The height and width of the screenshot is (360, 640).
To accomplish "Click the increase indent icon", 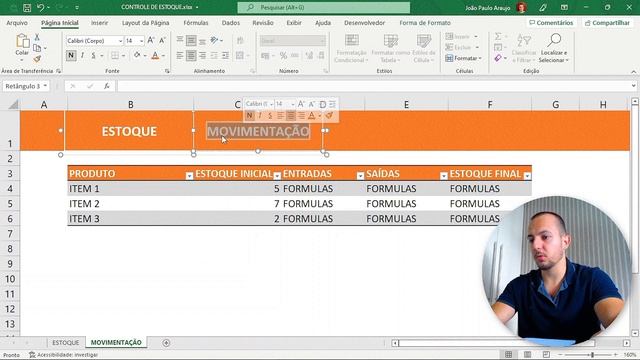I will coord(225,56).
